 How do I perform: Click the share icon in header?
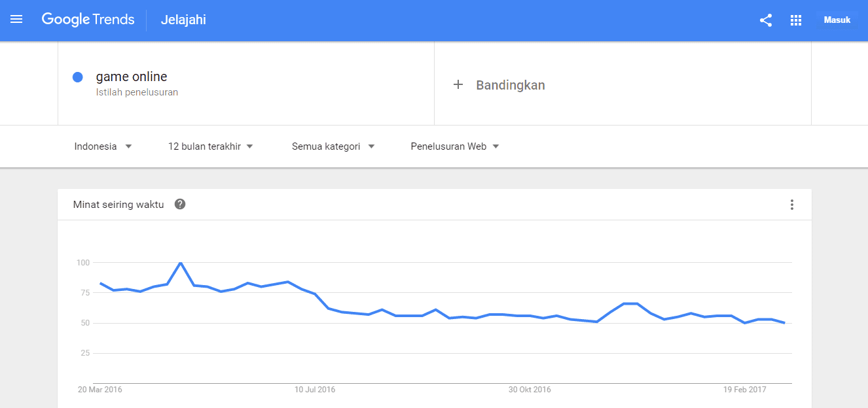(766, 20)
